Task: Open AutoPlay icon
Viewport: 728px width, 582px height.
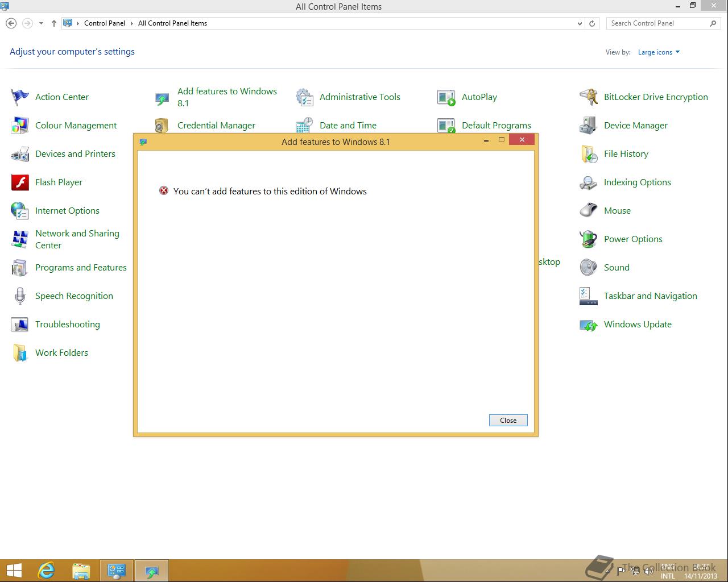Action: coord(446,97)
